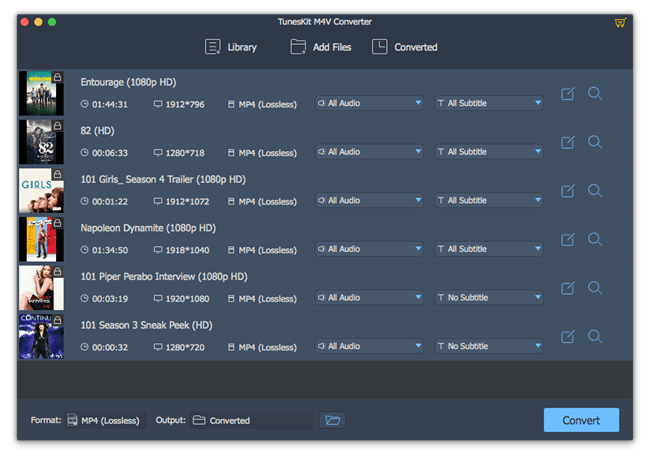
Task: Select the Girls poster thumbnail
Action: pos(41,190)
